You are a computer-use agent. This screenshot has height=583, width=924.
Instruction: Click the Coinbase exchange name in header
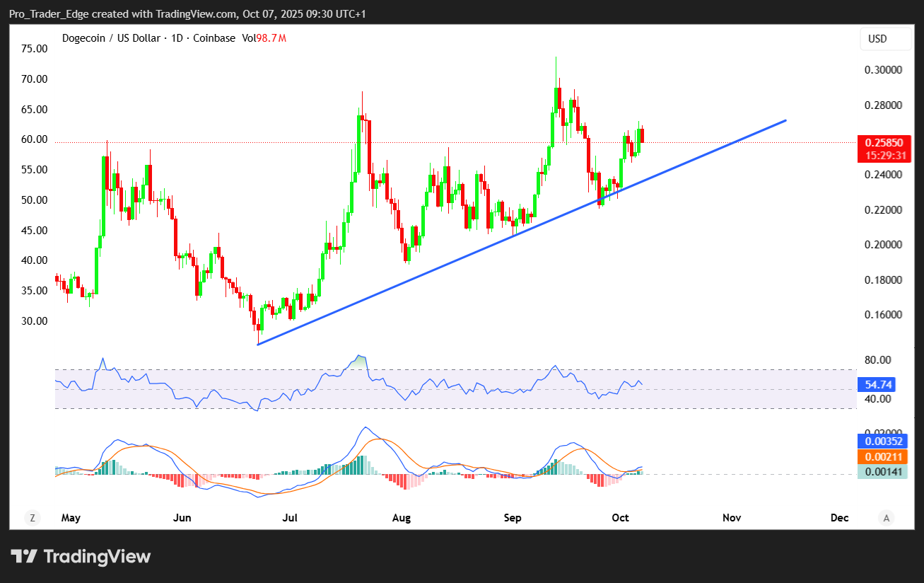tap(214, 38)
